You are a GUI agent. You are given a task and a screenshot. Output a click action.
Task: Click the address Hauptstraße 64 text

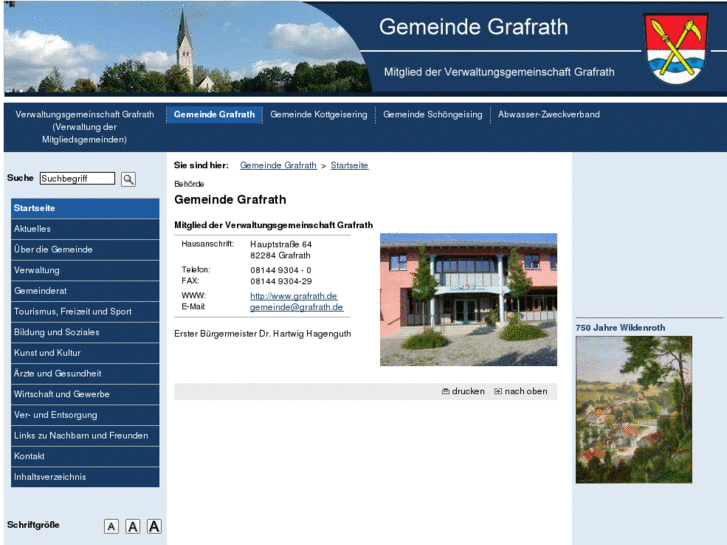(281, 244)
